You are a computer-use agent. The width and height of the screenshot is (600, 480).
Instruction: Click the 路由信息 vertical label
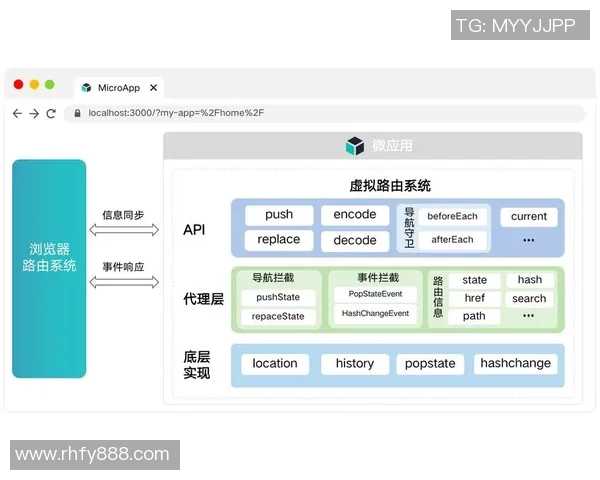tap(438, 297)
